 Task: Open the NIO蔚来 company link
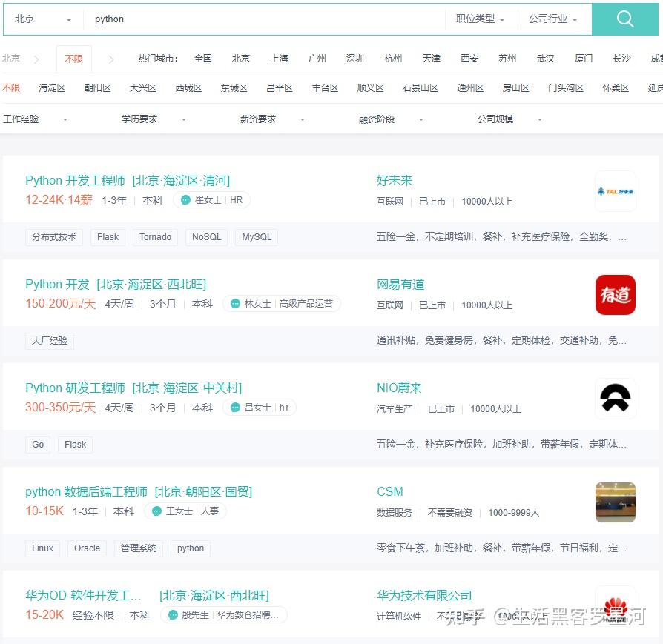coord(399,388)
